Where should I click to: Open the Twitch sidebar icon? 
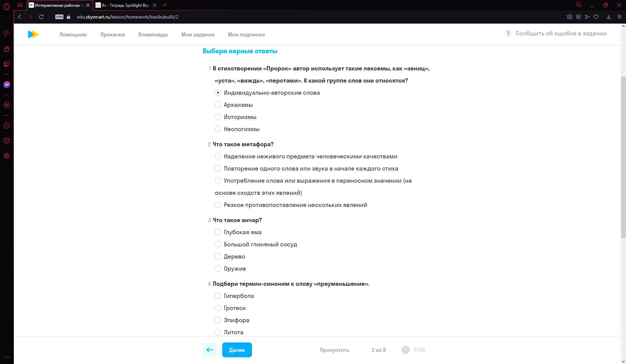click(x=7, y=64)
